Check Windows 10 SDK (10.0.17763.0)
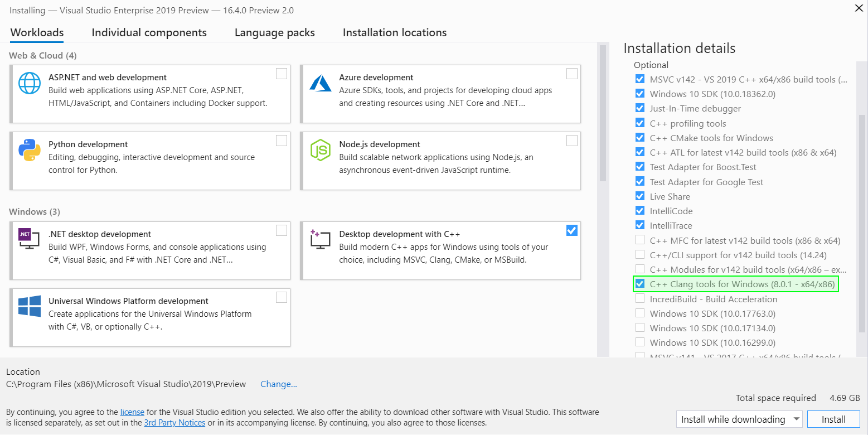 pos(640,313)
